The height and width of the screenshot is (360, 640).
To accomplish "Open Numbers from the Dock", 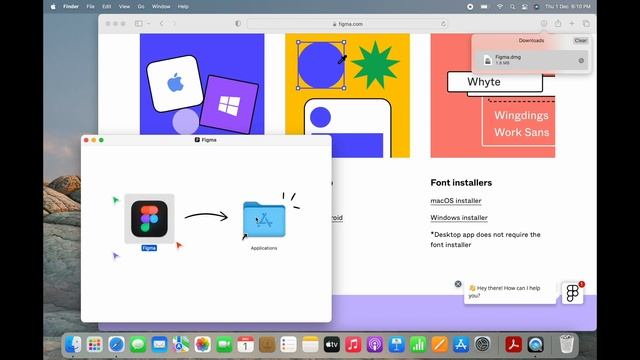I will point(418,345).
